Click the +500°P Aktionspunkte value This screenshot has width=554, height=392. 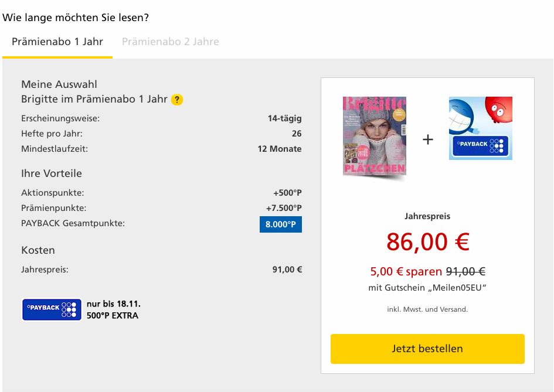(287, 193)
